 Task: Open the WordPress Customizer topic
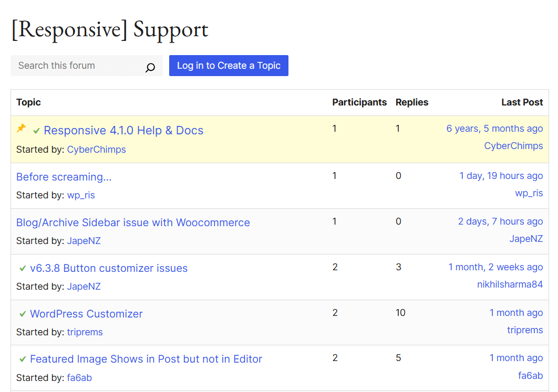87,314
